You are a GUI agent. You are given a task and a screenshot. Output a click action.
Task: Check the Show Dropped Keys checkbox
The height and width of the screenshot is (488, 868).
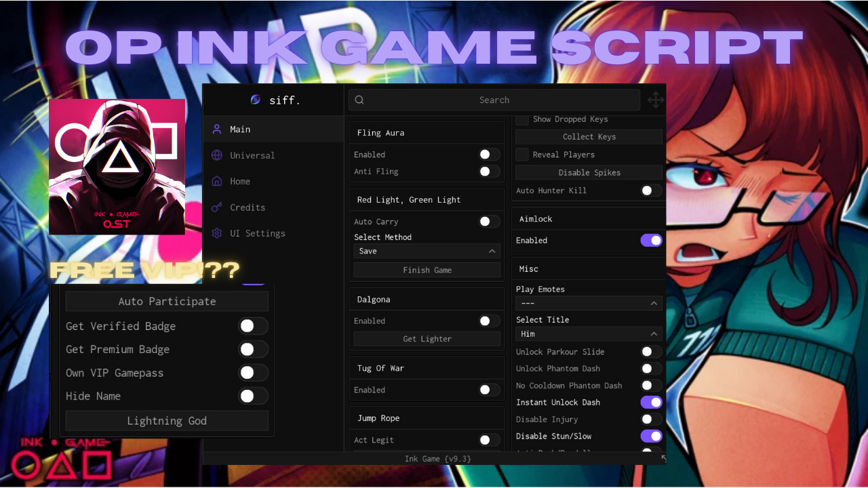point(522,119)
